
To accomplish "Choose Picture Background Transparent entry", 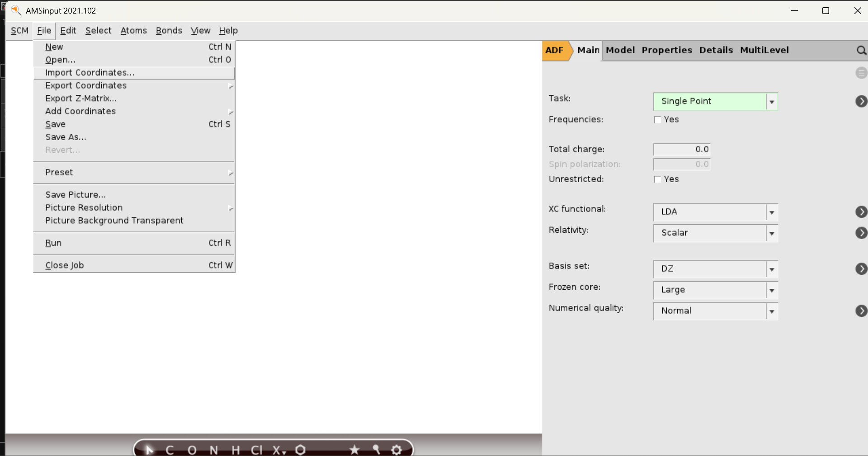I will click(134, 221).
